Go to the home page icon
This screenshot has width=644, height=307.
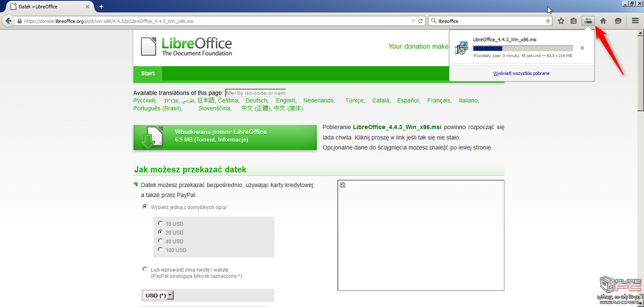click(x=603, y=21)
